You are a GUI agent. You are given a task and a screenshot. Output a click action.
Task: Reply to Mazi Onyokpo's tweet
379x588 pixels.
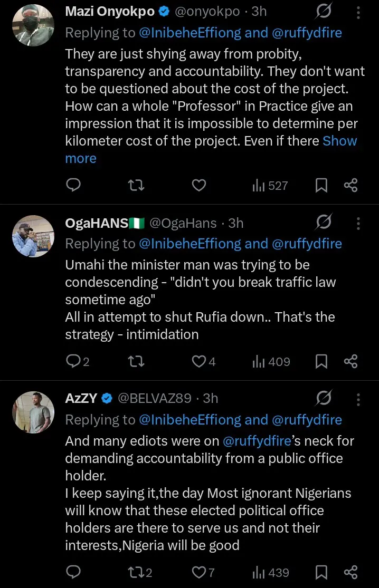coord(74,185)
